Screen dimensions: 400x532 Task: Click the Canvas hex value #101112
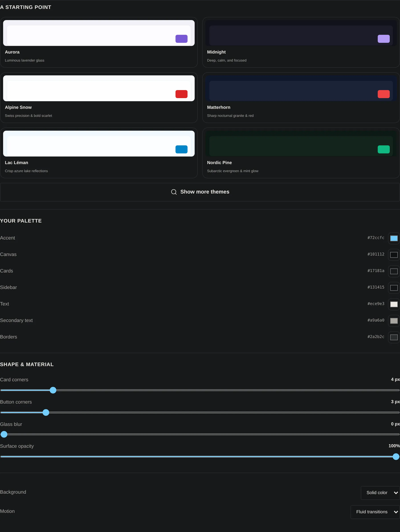(376, 254)
